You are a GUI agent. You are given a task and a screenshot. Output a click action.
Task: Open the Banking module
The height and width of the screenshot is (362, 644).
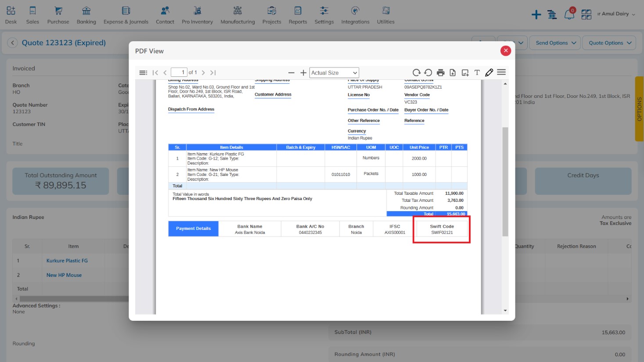86,15
